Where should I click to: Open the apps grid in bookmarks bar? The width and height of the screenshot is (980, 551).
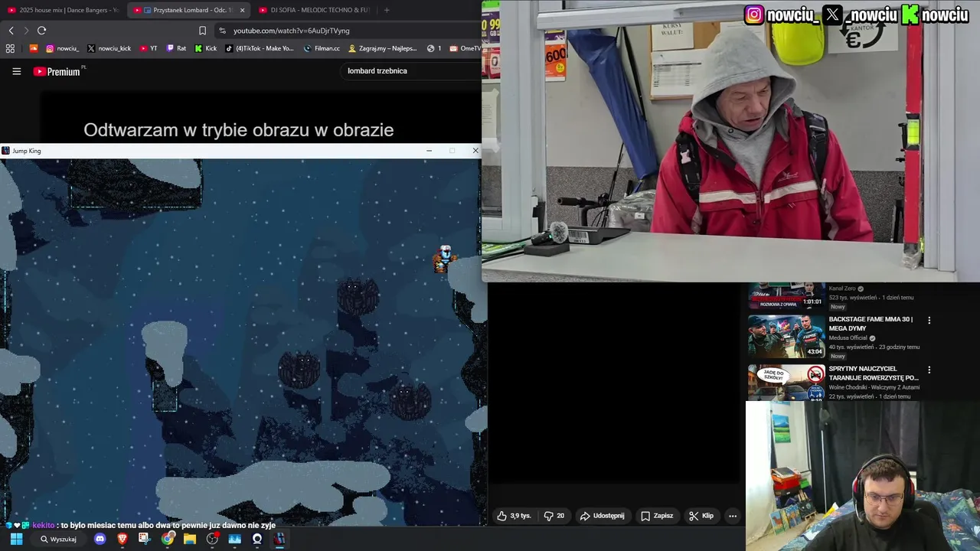[x=10, y=48]
